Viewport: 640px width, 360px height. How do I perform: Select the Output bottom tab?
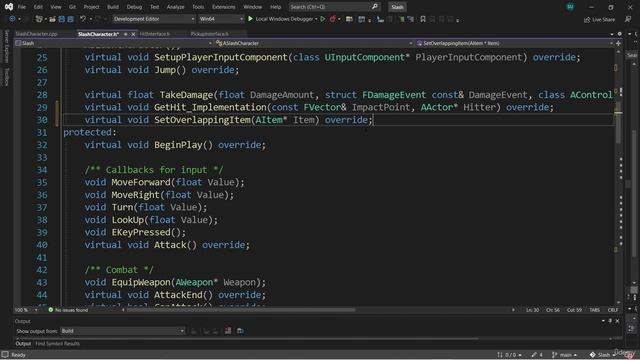[x=23, y=344]
